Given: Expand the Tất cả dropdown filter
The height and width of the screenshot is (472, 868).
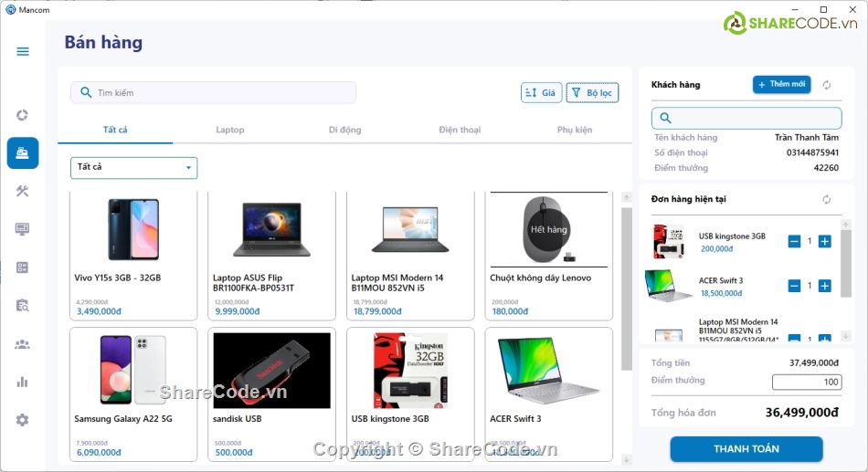Looking at the screenshot, I should click(134, 168).
